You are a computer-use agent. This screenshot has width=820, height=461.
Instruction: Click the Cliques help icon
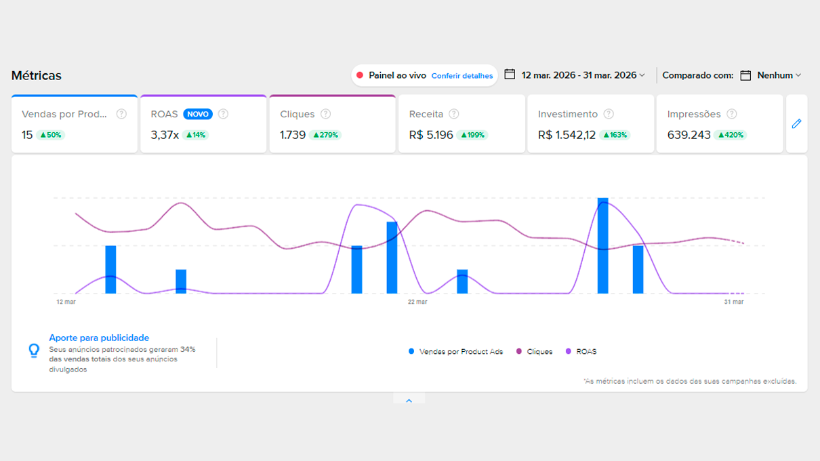coord(326,114)
